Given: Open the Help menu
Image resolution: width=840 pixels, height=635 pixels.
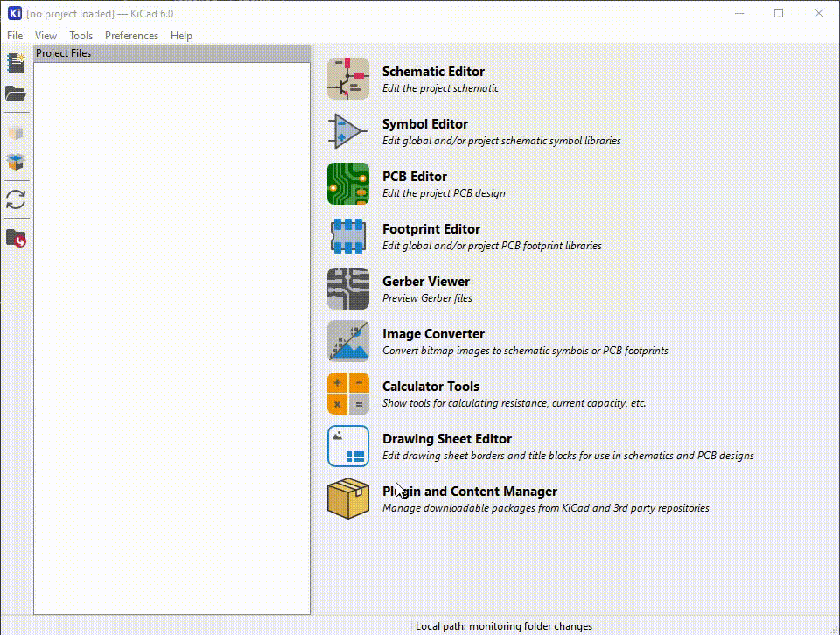Looking at the screenshot, I should [181, 36].
